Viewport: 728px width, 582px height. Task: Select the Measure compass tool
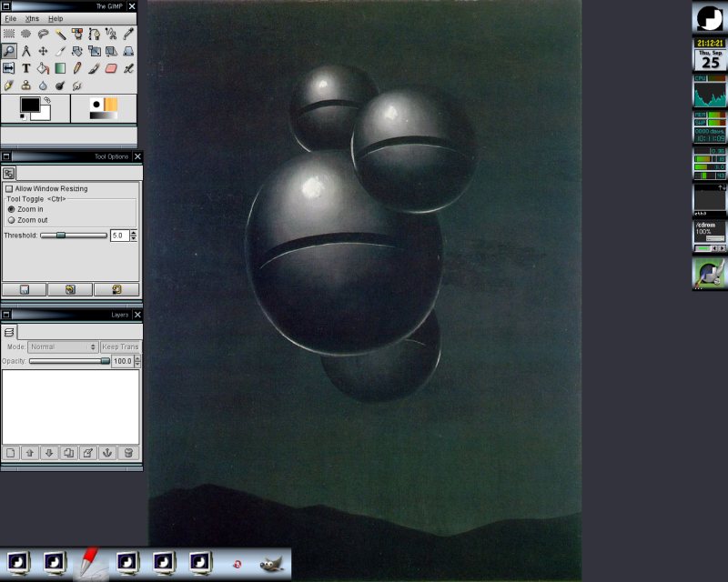click(x=26, y=51)
